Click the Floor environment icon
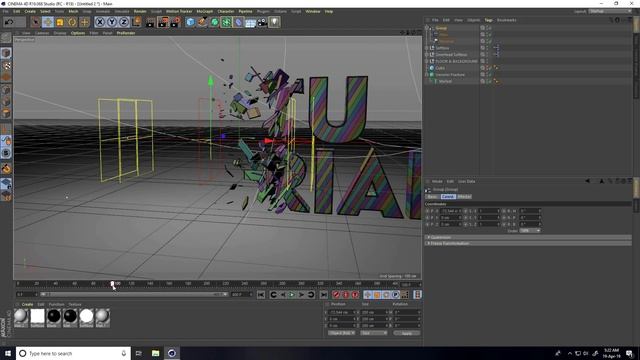This screenshot has height=360, width=640. tap(250, 22)
